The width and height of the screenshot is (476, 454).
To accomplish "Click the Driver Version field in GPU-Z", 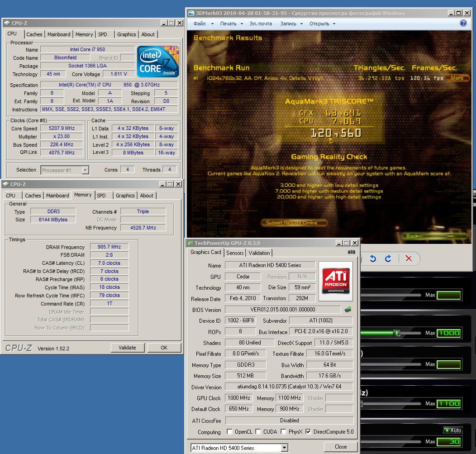I will point(289,387).
